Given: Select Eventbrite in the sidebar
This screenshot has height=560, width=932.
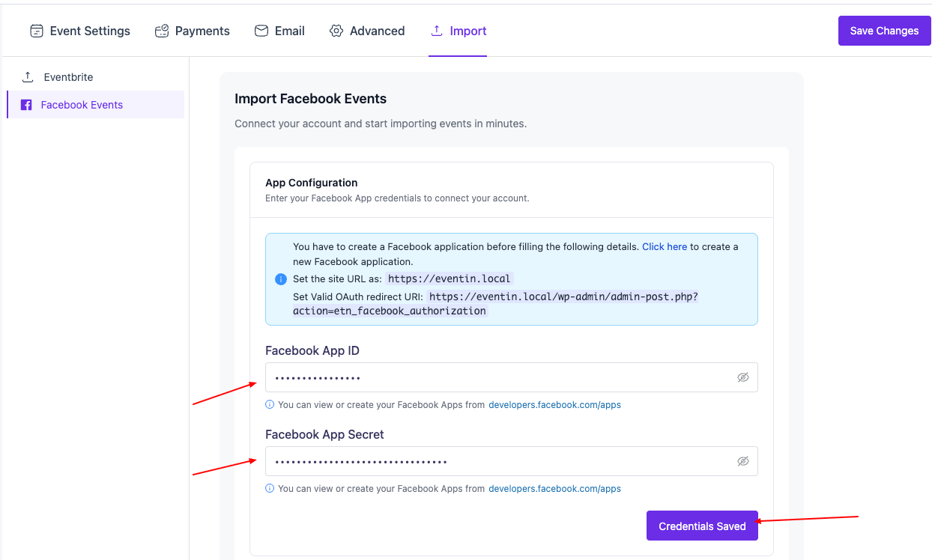Looking at the screenshot, I should (x=68, y=77).
